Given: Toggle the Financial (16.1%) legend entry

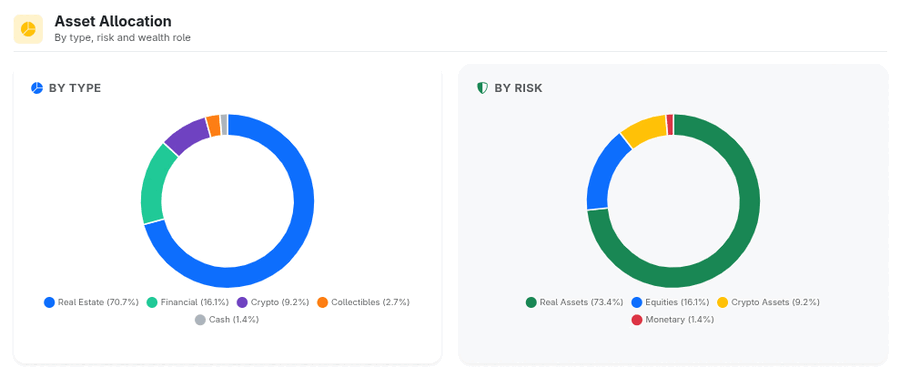Looking at the screenshot, I should [x=188, y=302].
